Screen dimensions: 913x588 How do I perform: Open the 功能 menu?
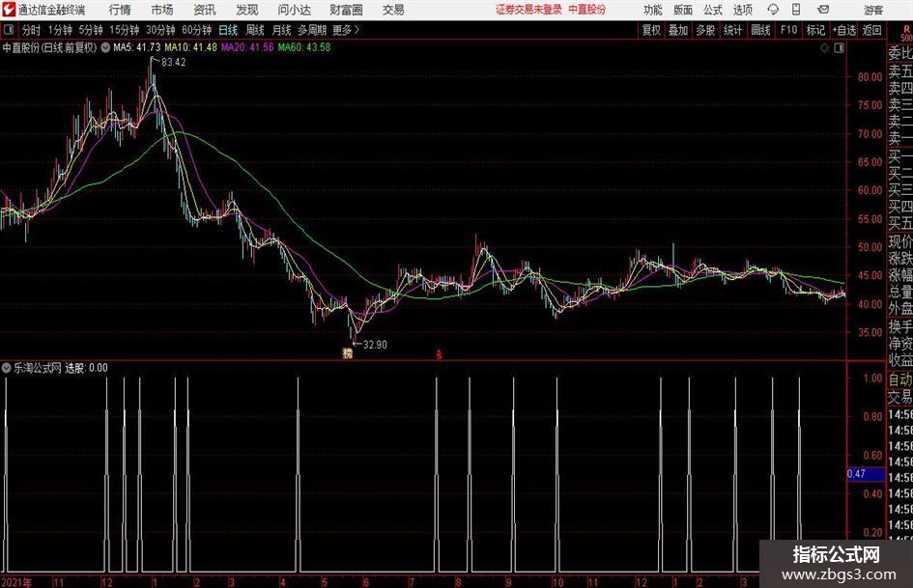pos(653,10)
